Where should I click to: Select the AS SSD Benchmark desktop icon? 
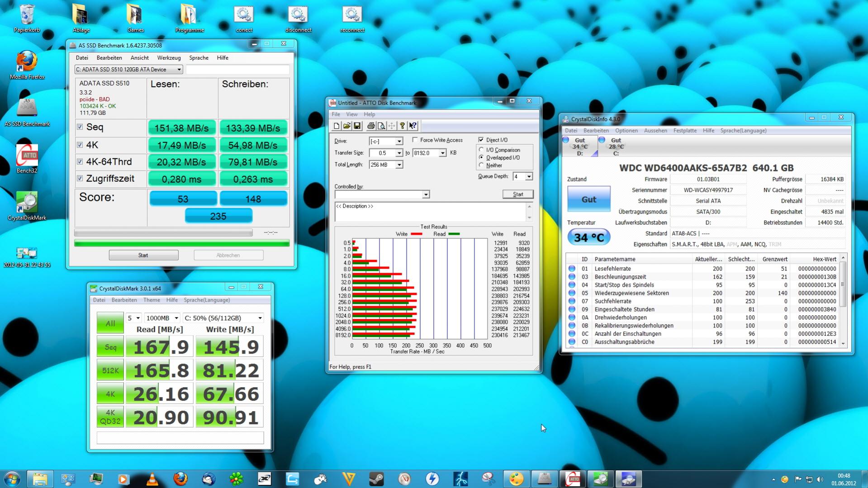coord(27,112)
